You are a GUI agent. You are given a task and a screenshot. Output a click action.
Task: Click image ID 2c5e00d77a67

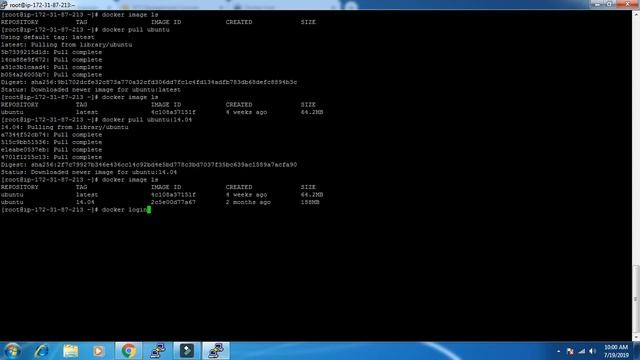coord(173,202)
